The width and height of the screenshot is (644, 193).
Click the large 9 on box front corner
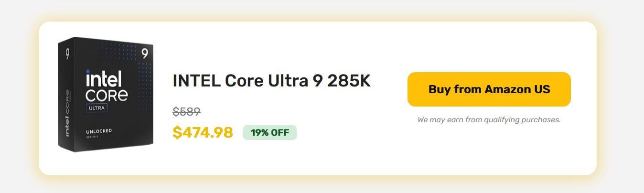point(144,53)
